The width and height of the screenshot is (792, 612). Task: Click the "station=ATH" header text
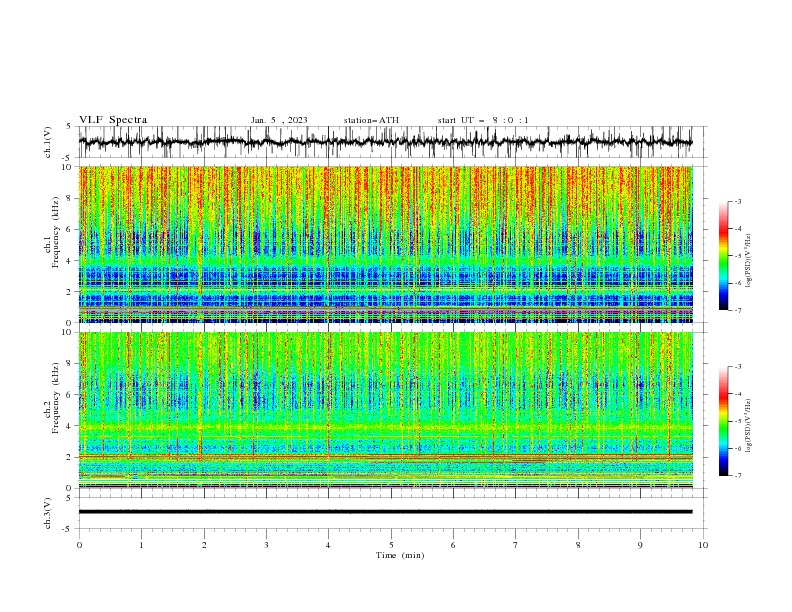[371, 120]
